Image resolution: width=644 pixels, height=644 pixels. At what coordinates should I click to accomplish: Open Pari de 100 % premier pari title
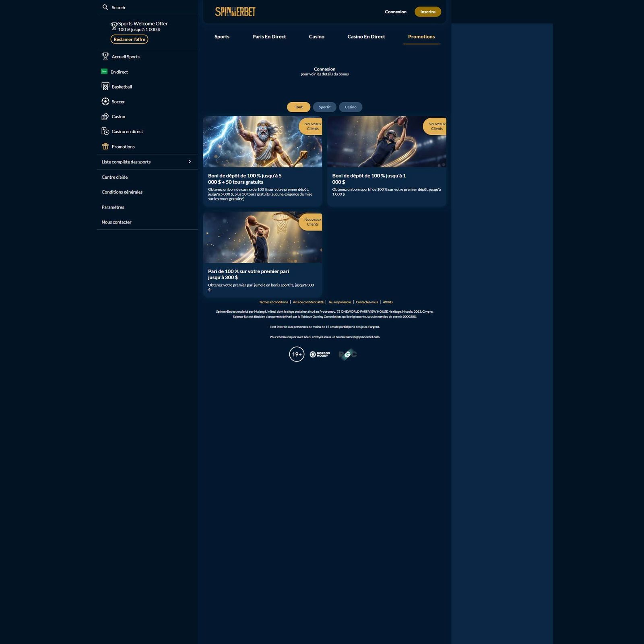click(248, 274)
